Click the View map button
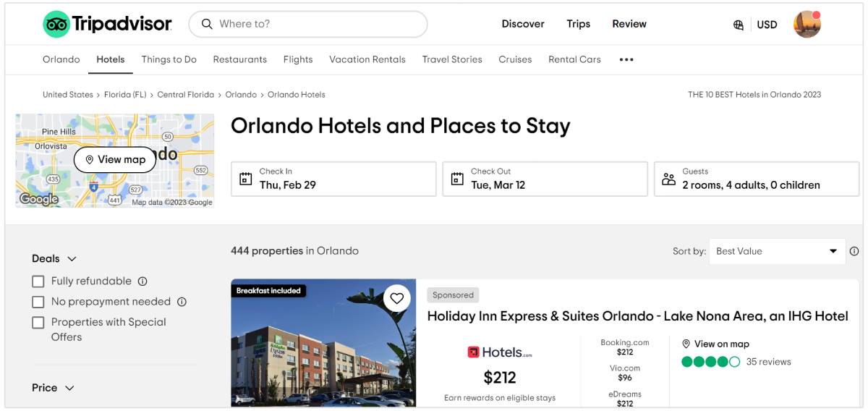Viewport: 868px width, 411px height. coord(115,159)
